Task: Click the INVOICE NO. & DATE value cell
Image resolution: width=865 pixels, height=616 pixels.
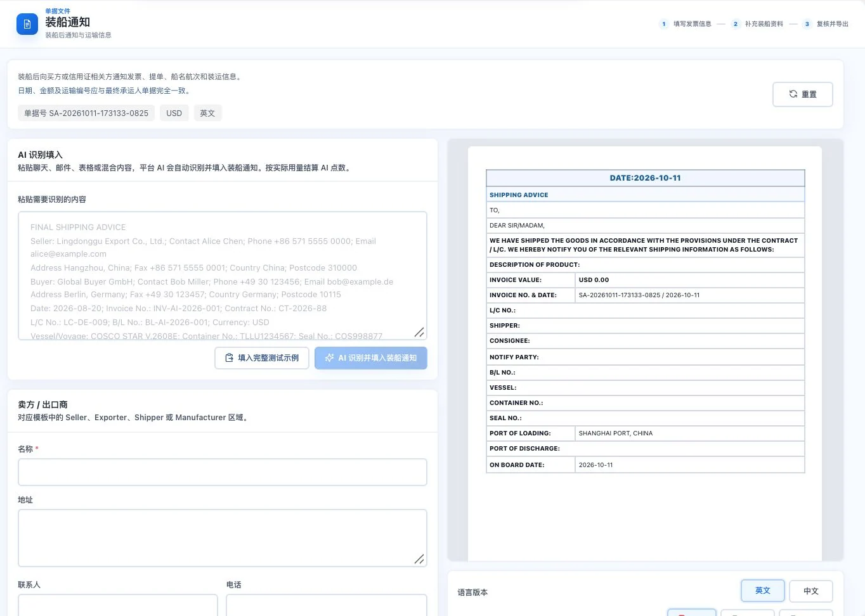Action: pos(690,295)
